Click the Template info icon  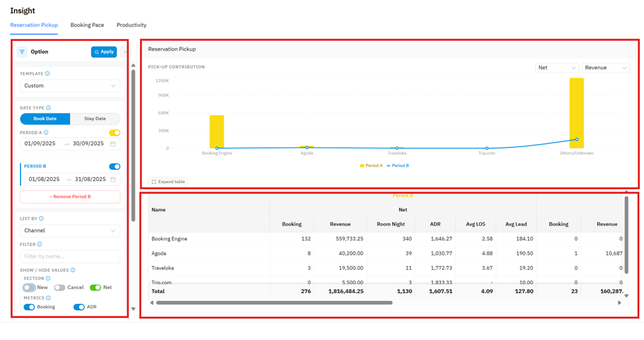(x=48, y=74)
